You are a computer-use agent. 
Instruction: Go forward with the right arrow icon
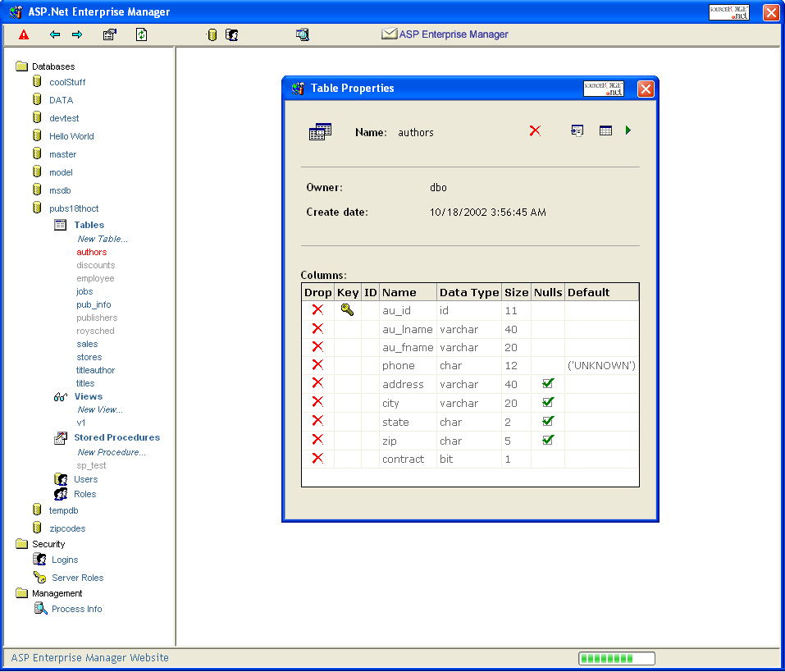point(77,34)
